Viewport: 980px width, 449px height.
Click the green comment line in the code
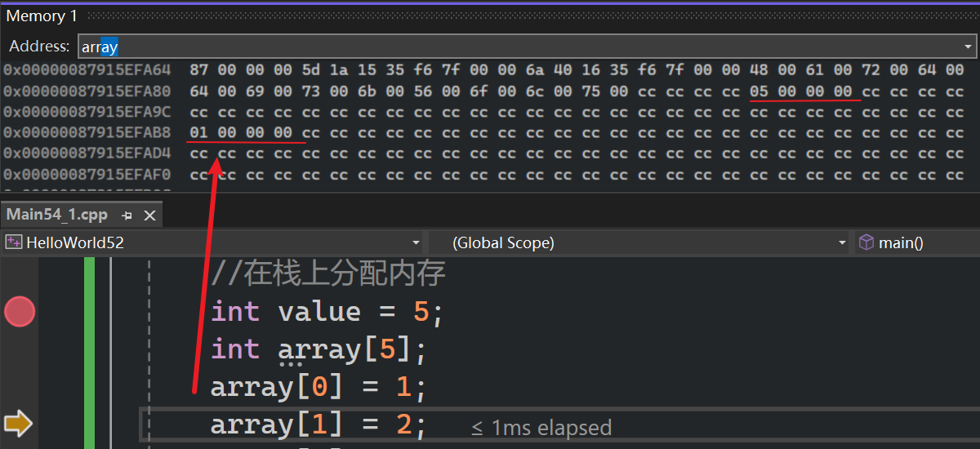point(328,273)
